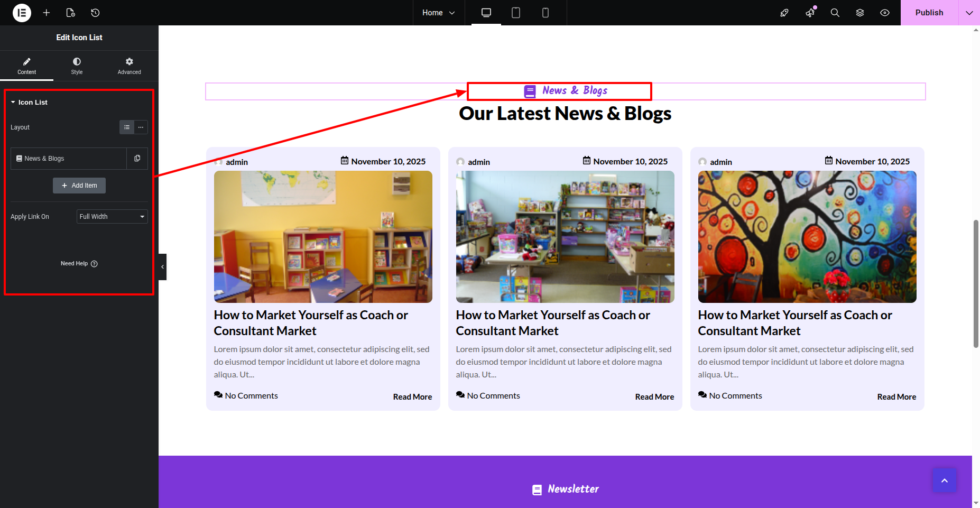
Task: Open the Elementor logo menu
Action: click(x=22, y=13)
